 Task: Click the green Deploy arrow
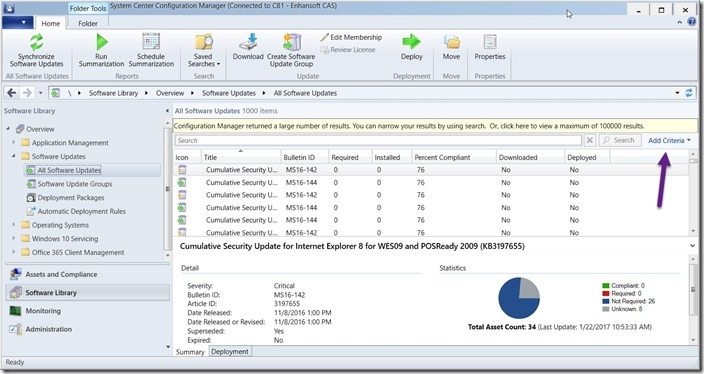click(411, 42)
